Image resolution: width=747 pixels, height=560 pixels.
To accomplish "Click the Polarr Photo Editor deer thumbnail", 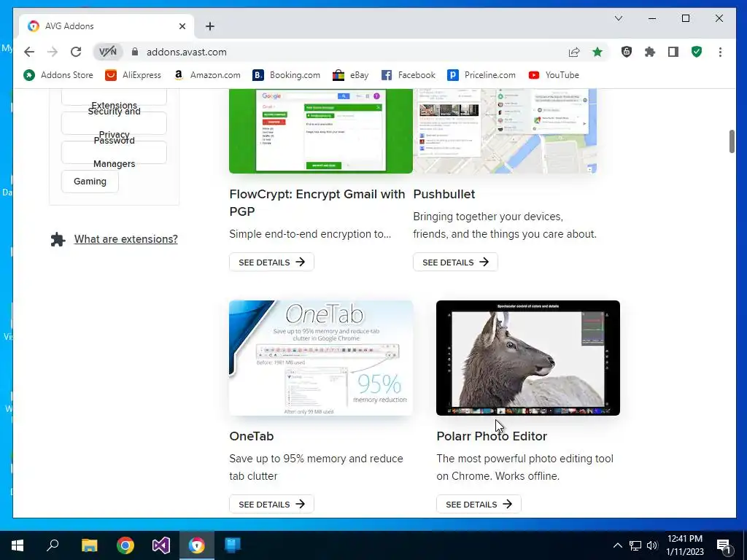I will click(x=528, y=358).
